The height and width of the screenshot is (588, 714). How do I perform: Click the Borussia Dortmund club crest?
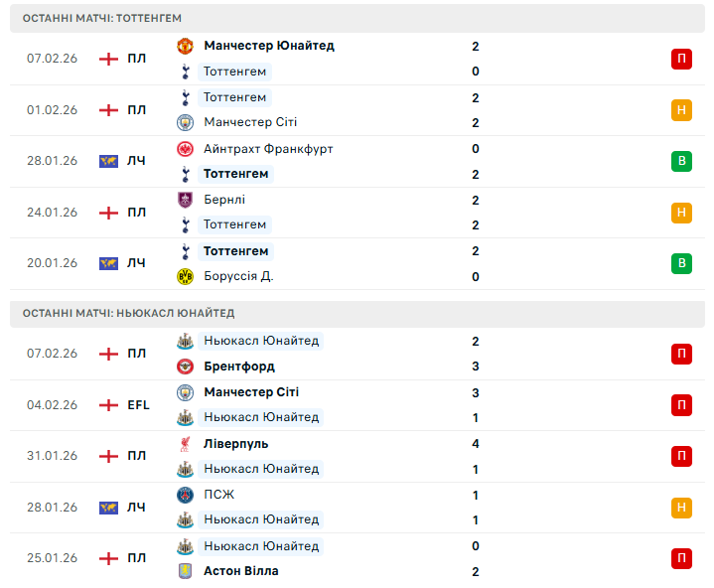coord(185,277)
